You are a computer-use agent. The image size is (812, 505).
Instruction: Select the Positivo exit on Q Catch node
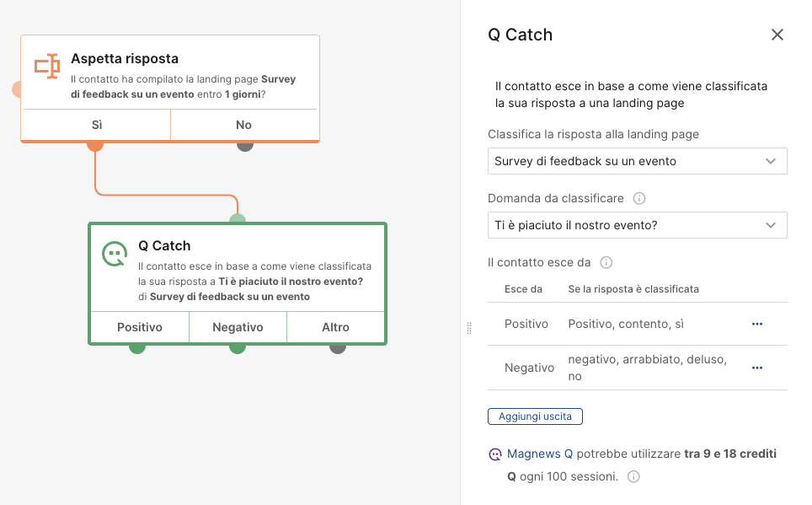[x=140, y=327]
